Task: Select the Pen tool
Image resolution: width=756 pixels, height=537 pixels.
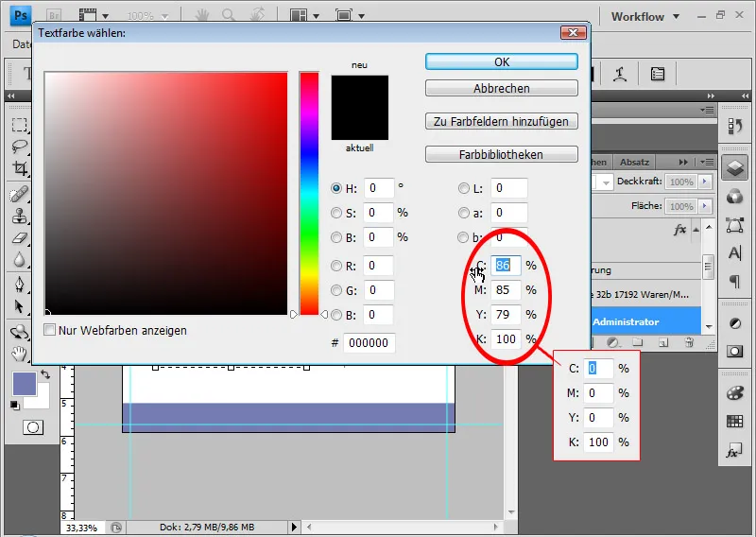Action: [19, 285]
